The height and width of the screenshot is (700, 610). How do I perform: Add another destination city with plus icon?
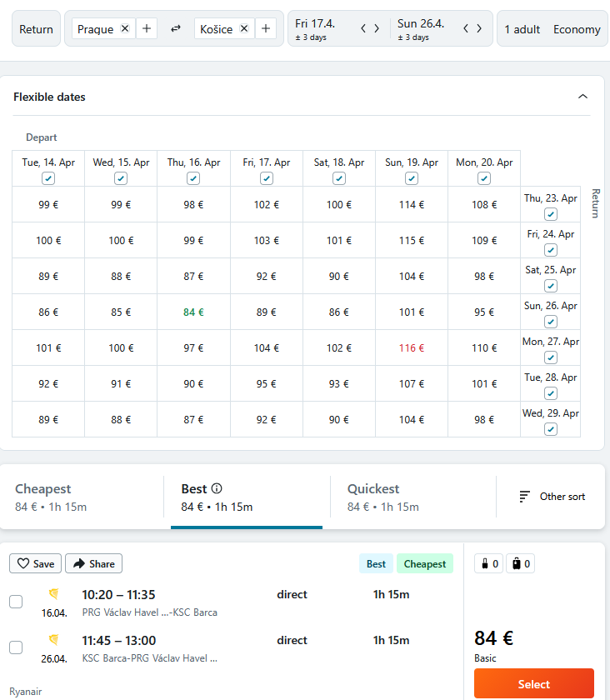pos(266,28)
